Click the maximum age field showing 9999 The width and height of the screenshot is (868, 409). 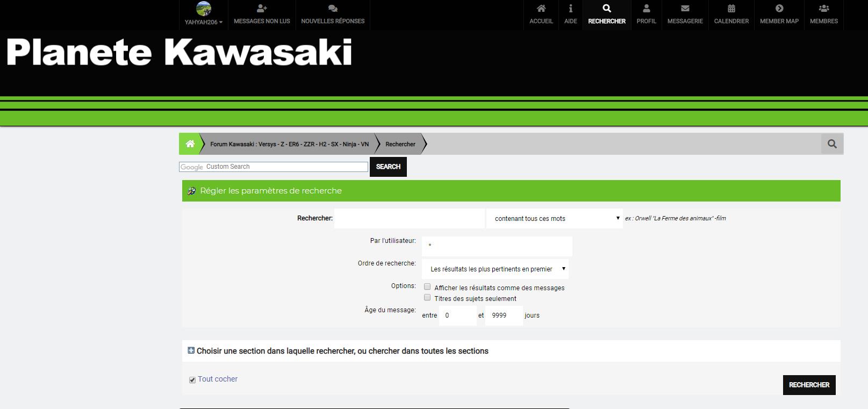tap(504, 315)
